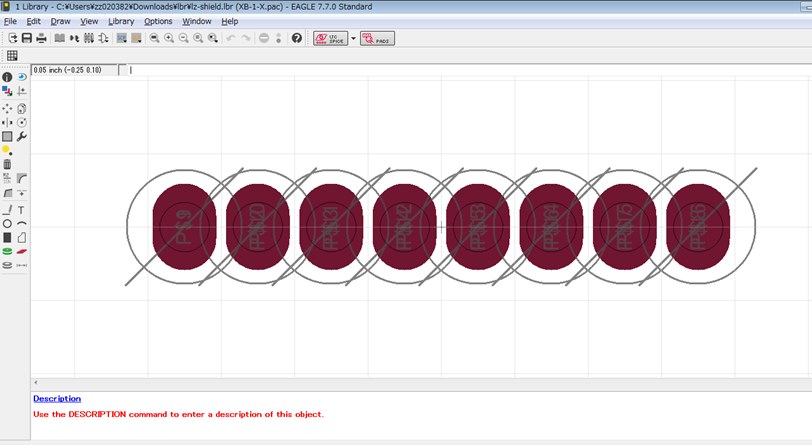The height and width of the screenshot is (445, 812).
Task: Click the Zoom in magnifier icon
Action: [169, 38]
